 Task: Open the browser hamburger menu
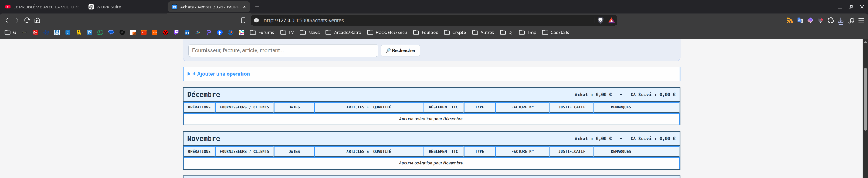point(861,20)
